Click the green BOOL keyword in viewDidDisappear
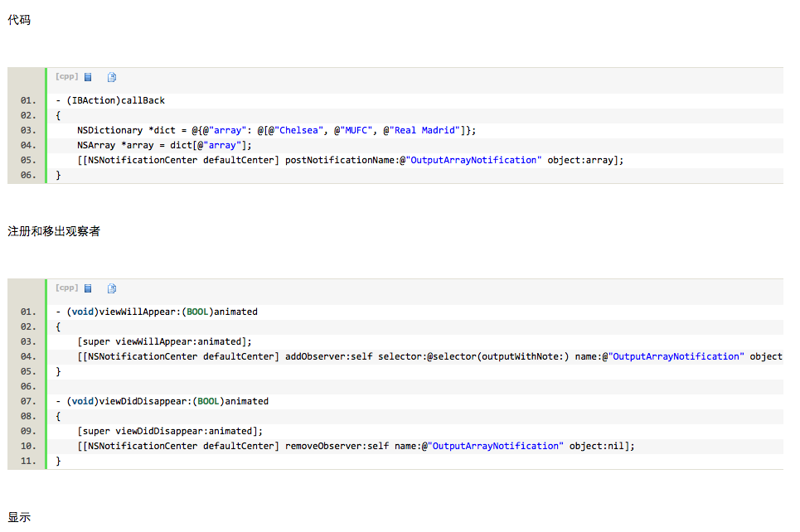The width and height of the screenshot is (800, 532). pyautogui.click(x=208, y=401)
